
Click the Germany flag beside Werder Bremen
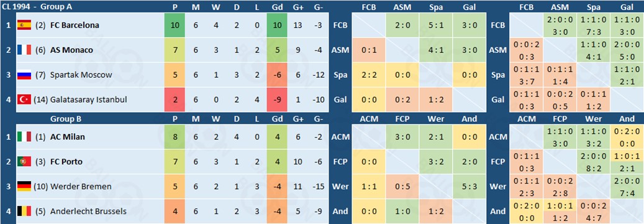point(24,187)
